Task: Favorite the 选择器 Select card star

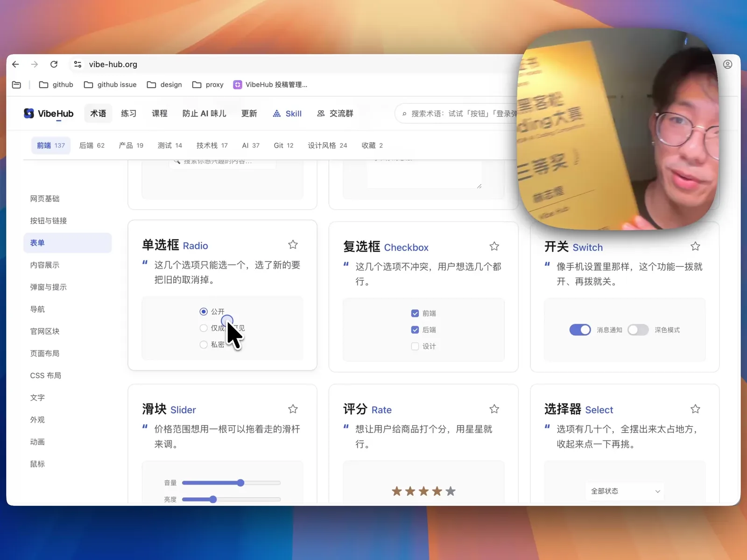Action: 695,409
